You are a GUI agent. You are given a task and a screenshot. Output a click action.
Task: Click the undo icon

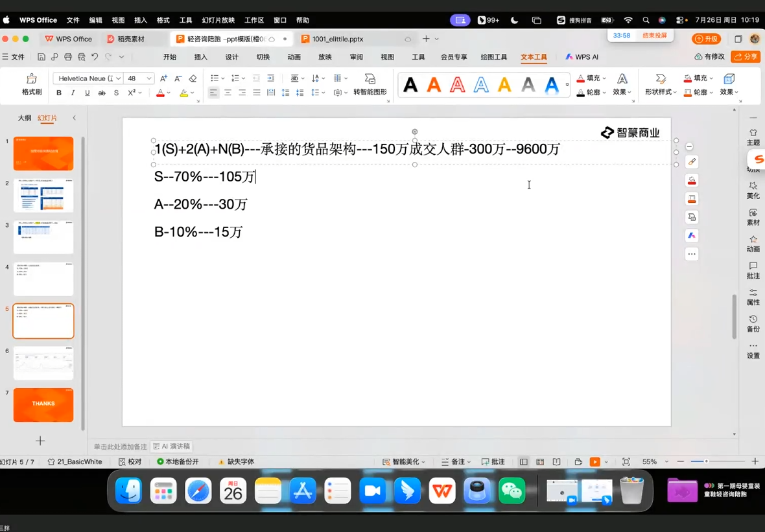95,57
